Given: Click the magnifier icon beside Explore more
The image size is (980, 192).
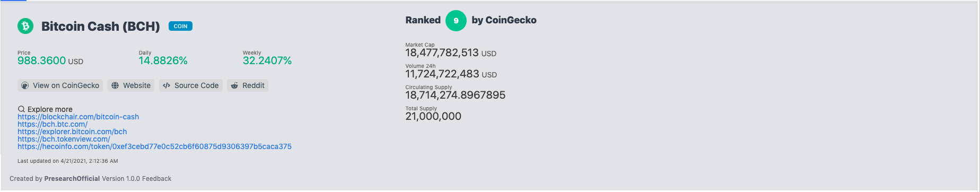Looking at the screenshot, I should (22, 109).
